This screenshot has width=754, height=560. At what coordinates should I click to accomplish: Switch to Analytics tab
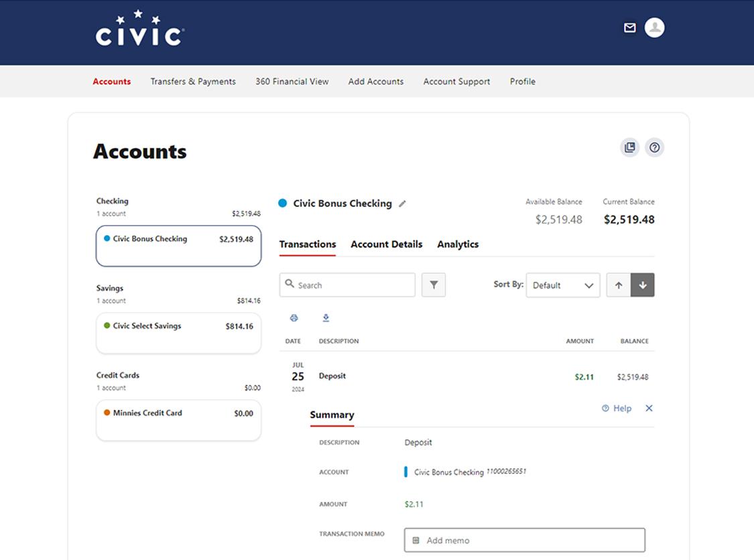[x=458, y=244]
